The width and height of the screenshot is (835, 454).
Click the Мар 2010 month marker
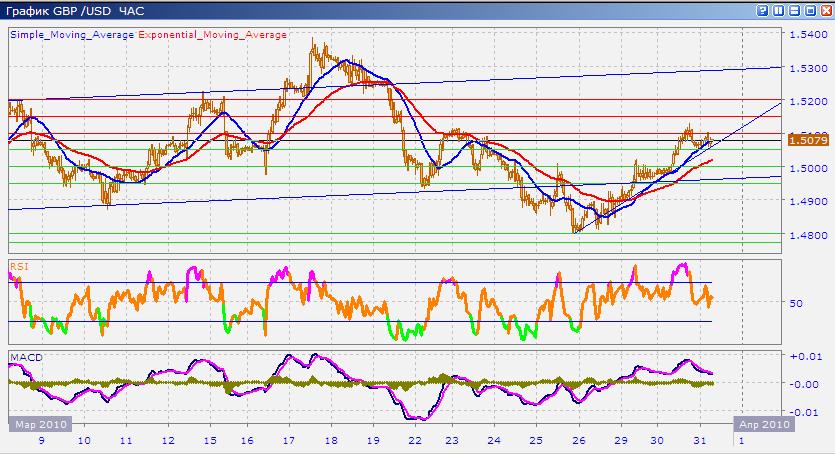[x=39, y=425]
